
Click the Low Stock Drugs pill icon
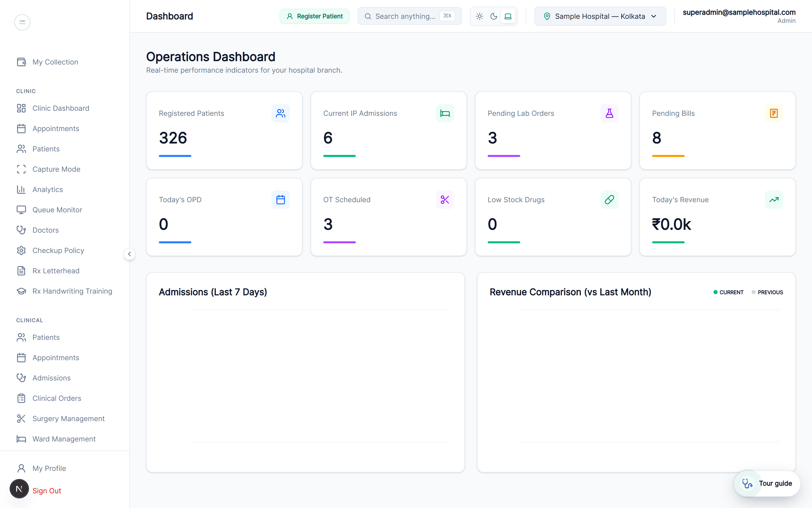[609, 200]
